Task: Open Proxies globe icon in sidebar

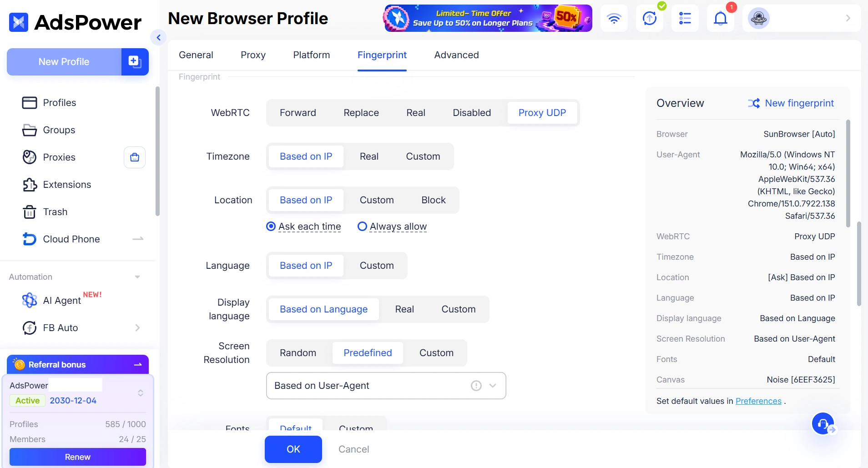Action: coord(30,157)
